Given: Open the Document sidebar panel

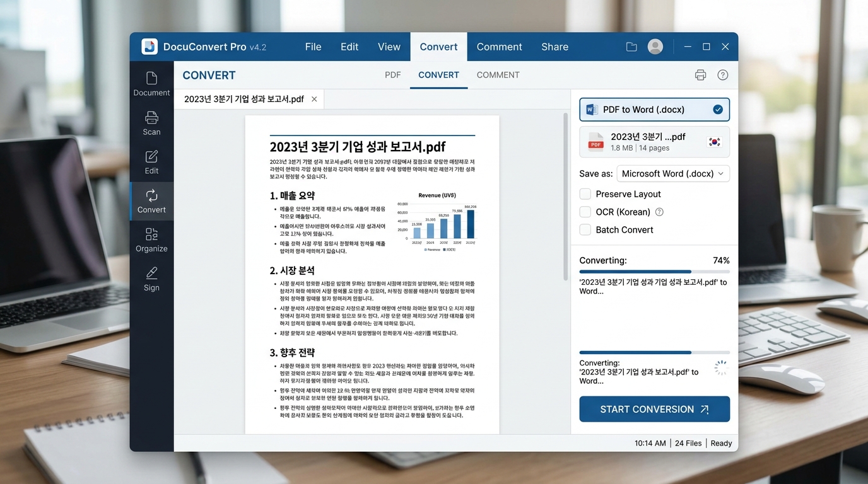Looking at the screenshot, I should point(151,84).
